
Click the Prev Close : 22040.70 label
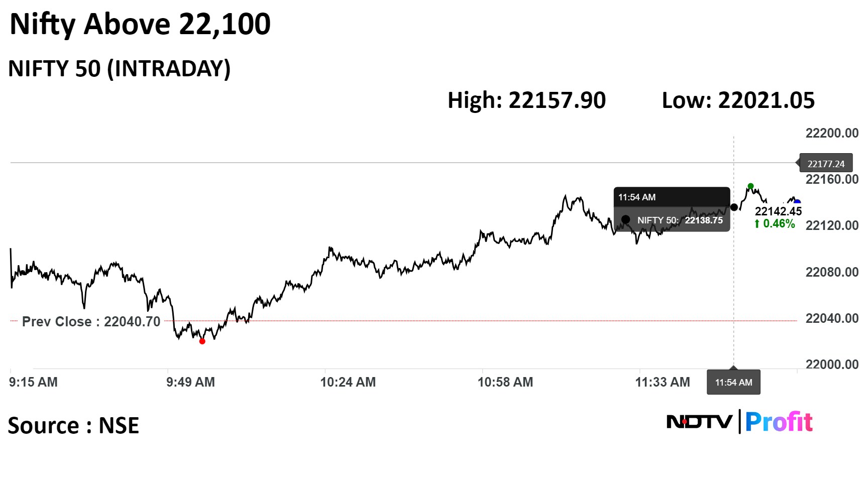[91, 321]
